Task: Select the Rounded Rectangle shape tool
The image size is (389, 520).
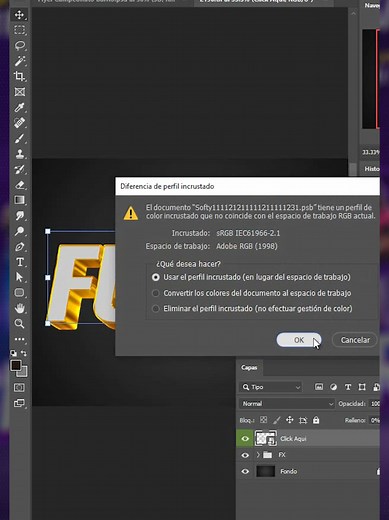Action: [19, 293]
